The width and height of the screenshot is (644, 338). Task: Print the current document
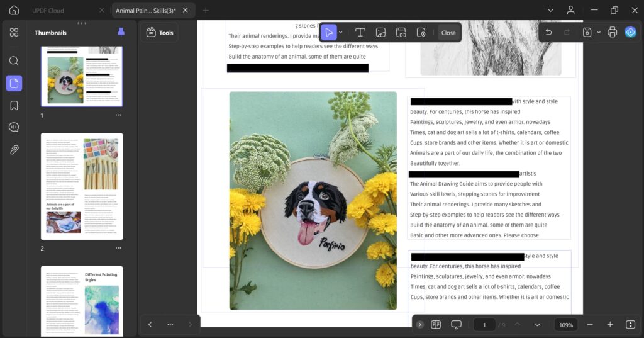[x=612, y=32]
